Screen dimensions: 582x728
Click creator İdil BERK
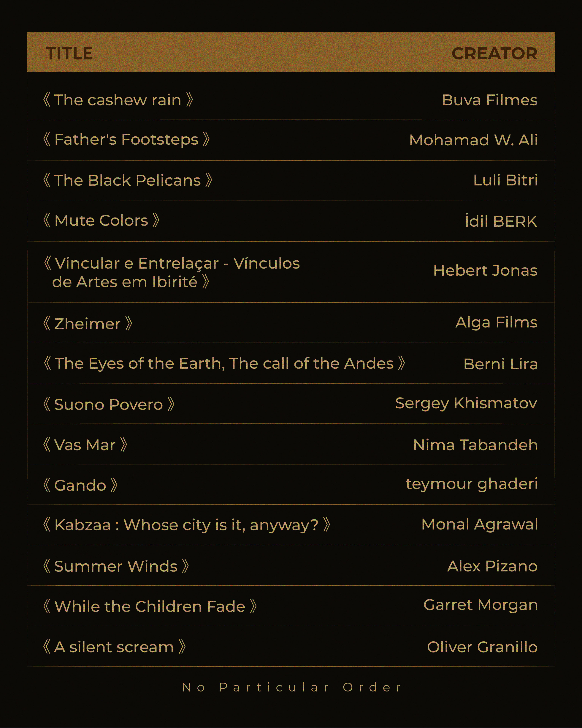click(x=501, y=221)
